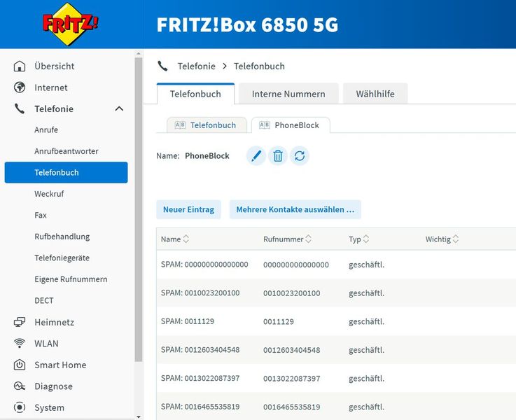
Task: Click Telefonbuch breadcrumb text
Action: [x=259, y=66]
